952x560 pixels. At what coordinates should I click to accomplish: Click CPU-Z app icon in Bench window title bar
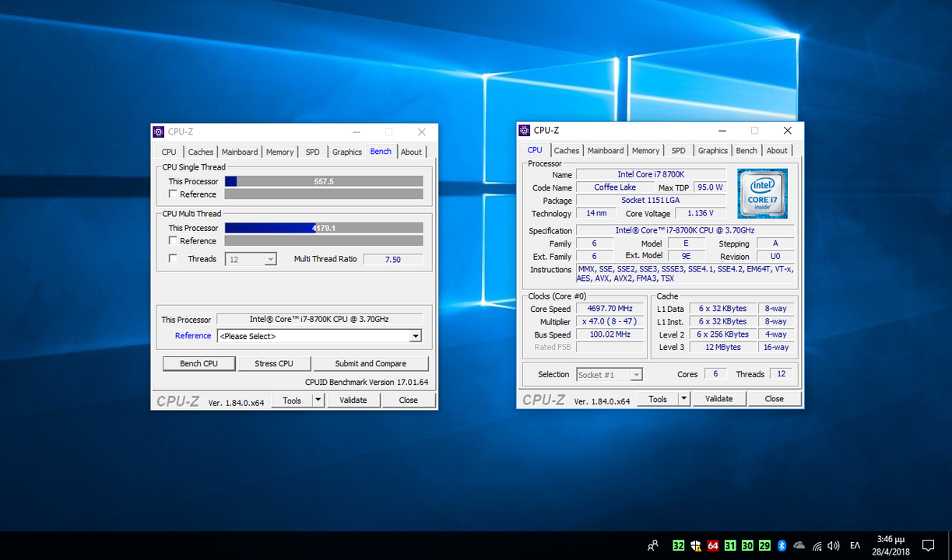tap(159, 131)
